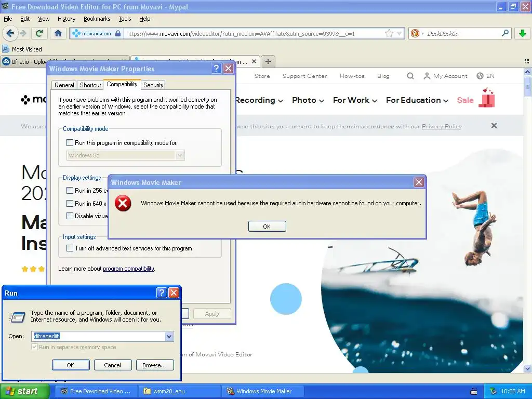This screenshot has width=532, height=399.
Task: Expand the Windows 95 compatibility dropdown
Action: [x=180, y=155]
